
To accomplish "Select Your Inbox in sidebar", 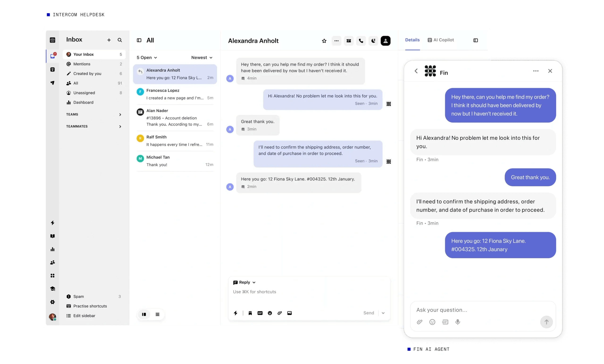I will click(94, 54).
